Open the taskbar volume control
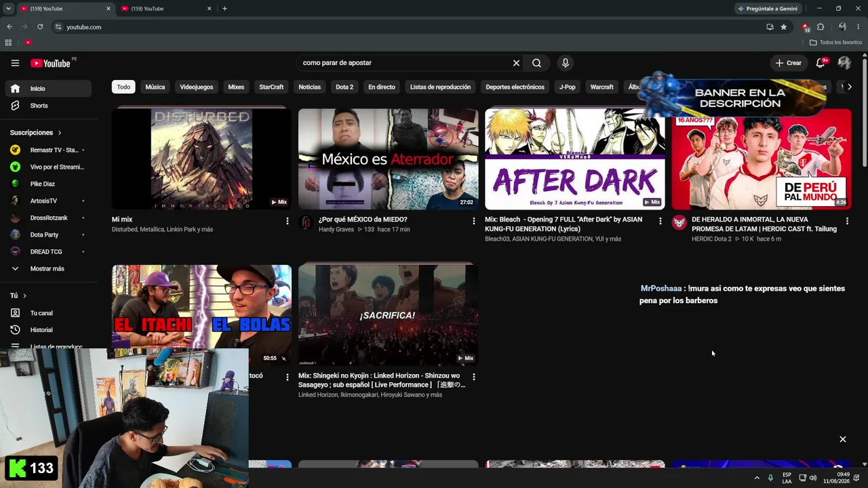Image resolution: width=868 pixels, height=488 pixels. coord(812,478)
